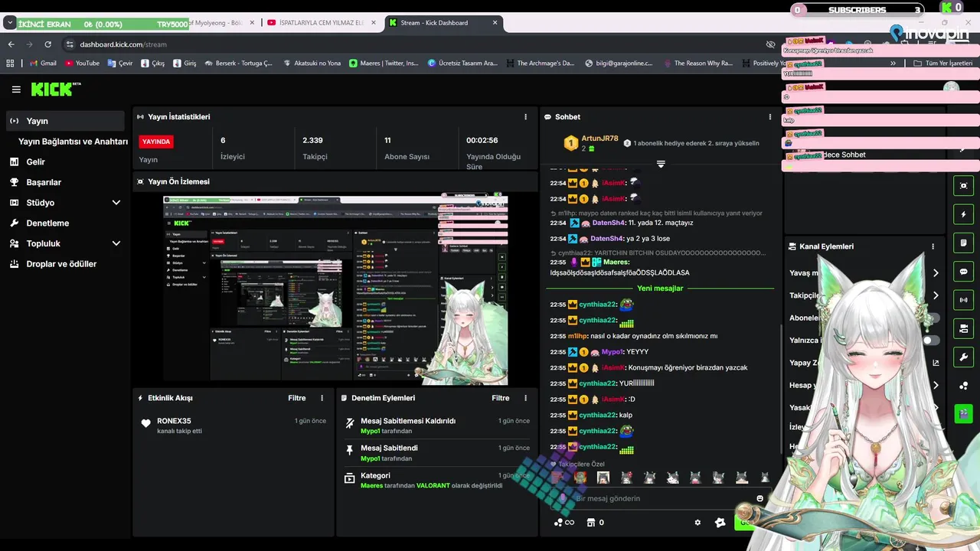Click ArtunJR78 in gift leaderboard
Image resolution: width=980 pixels, height=551 pixels.
[599, 139]
